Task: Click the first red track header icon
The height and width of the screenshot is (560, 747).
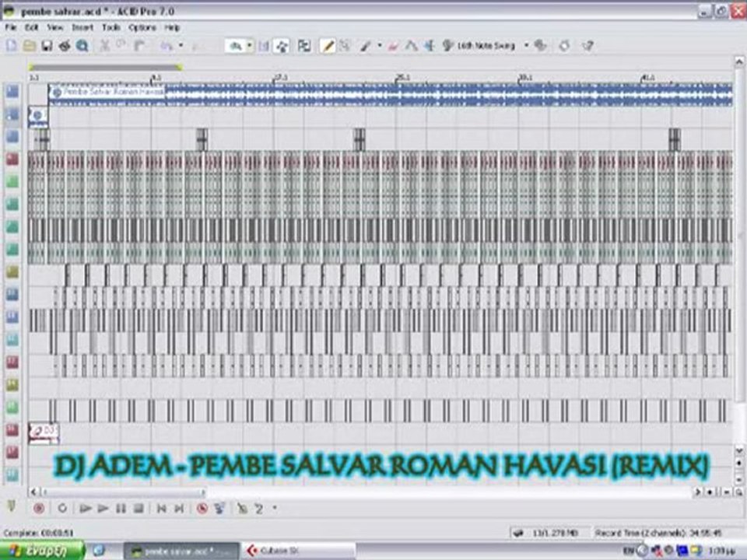Action: (x=12, y=159)
